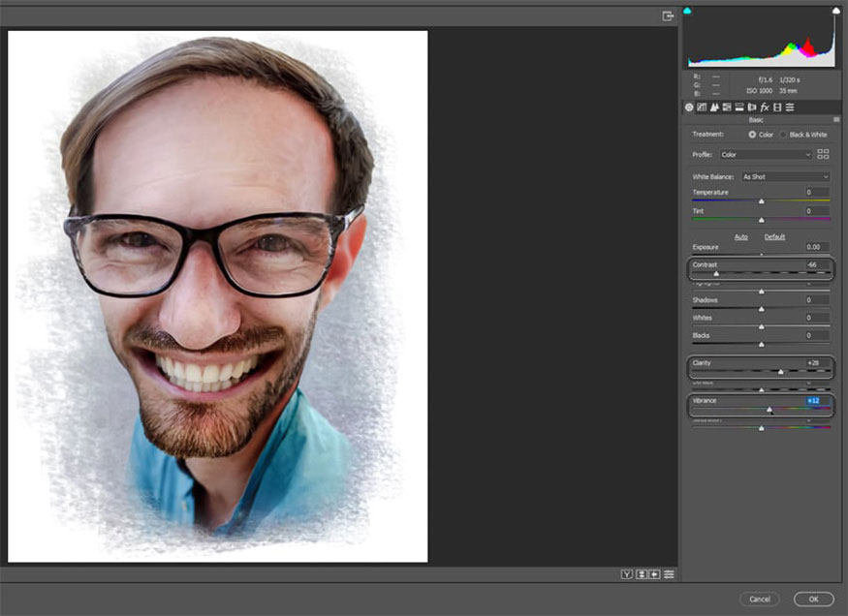The height and width of the screenshot is (616, 848).
Task: Toggle full screen mode icon
Action: pos(668,16)
